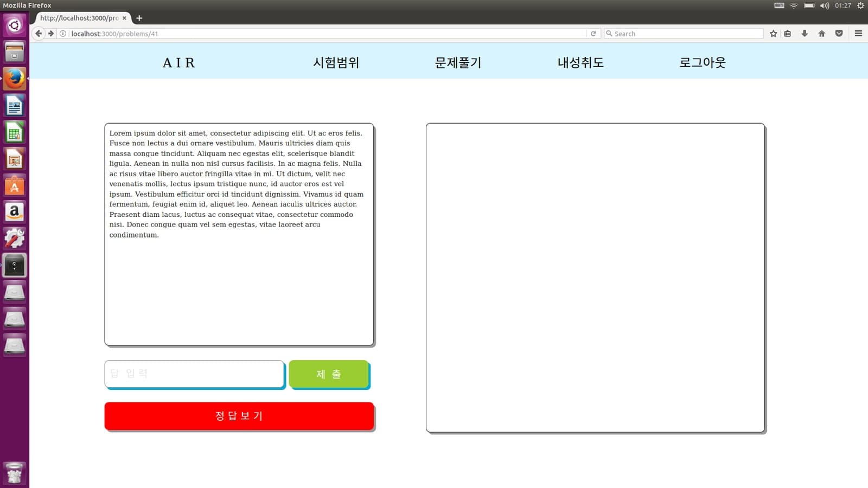Click the AIR logo link
The width and height of the screenshot is (868, 488).
pos(179,63)
